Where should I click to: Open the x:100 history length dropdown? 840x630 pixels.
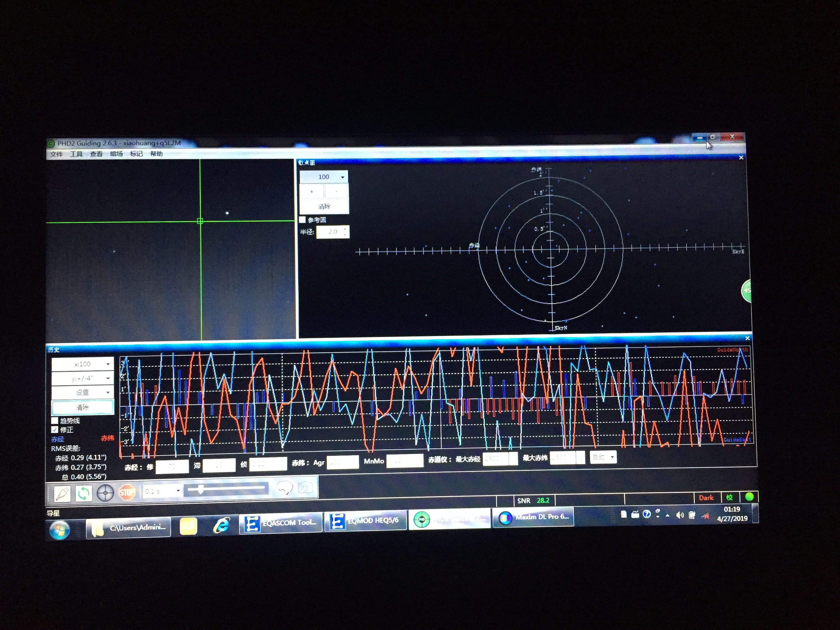(x=82, y=364)
